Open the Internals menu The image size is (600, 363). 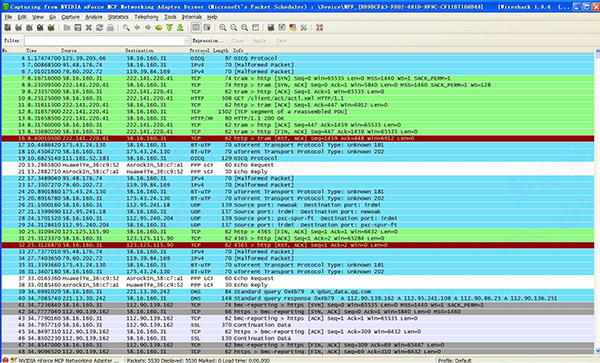[x=192, y=17]
